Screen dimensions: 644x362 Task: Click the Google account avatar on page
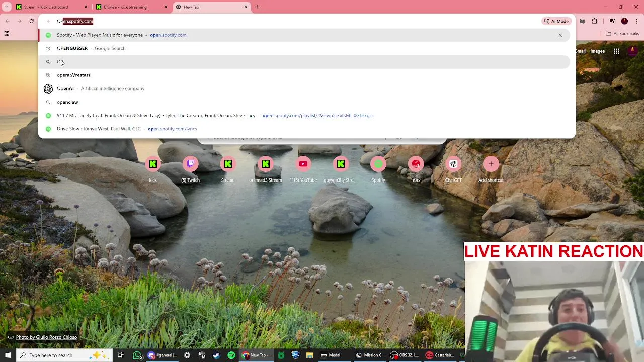[632, 51]
